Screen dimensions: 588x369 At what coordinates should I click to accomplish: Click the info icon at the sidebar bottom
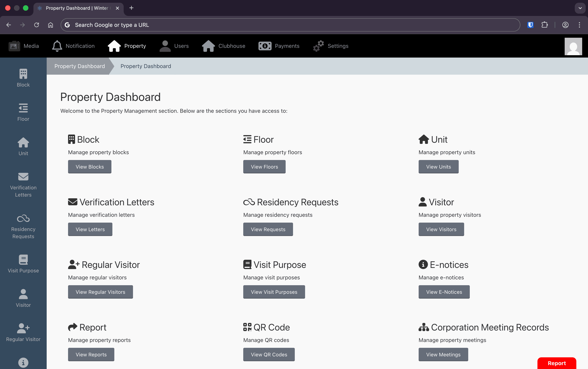click(23, 363)
